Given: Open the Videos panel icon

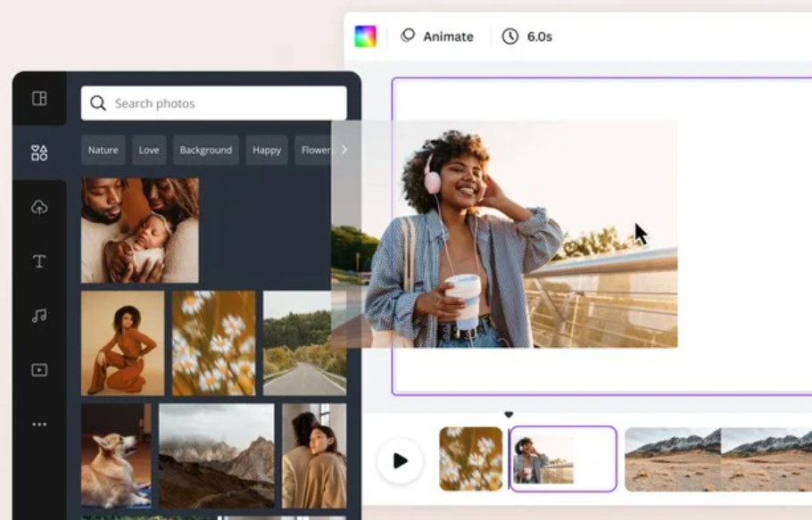Looking at the screenshot, I should [x=39, y=370].
